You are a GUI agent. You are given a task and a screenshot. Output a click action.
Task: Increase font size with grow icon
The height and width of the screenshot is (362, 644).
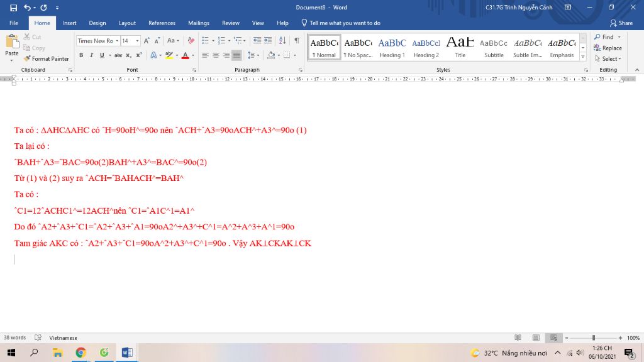pos(147,41)
